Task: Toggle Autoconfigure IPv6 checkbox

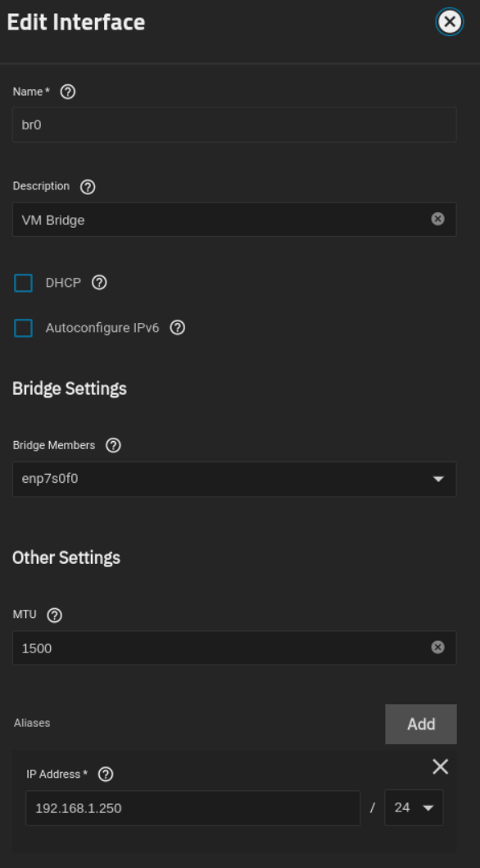Action: (23, 329)
